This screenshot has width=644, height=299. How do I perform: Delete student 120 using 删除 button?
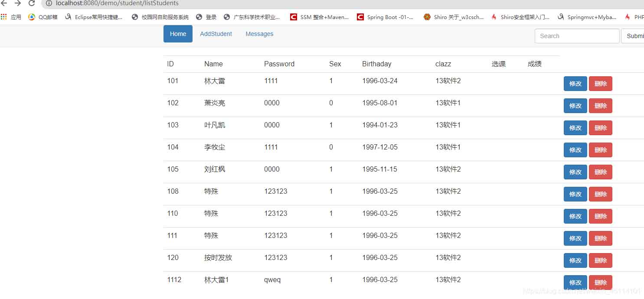pos(600,260)
